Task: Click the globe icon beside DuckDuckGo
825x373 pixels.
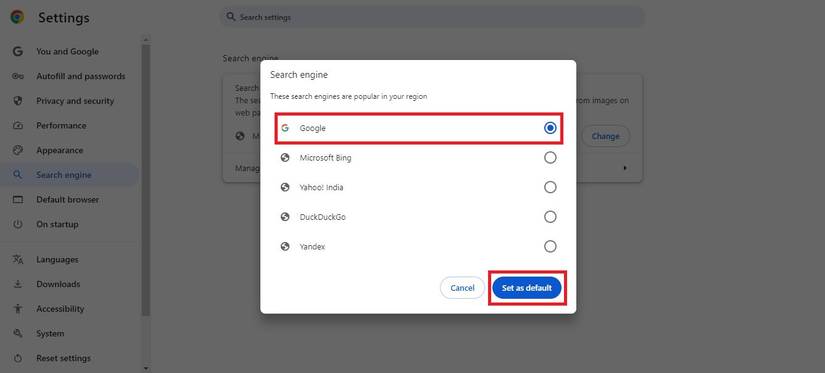Action: pyautogui.click(x=285, y=217)
